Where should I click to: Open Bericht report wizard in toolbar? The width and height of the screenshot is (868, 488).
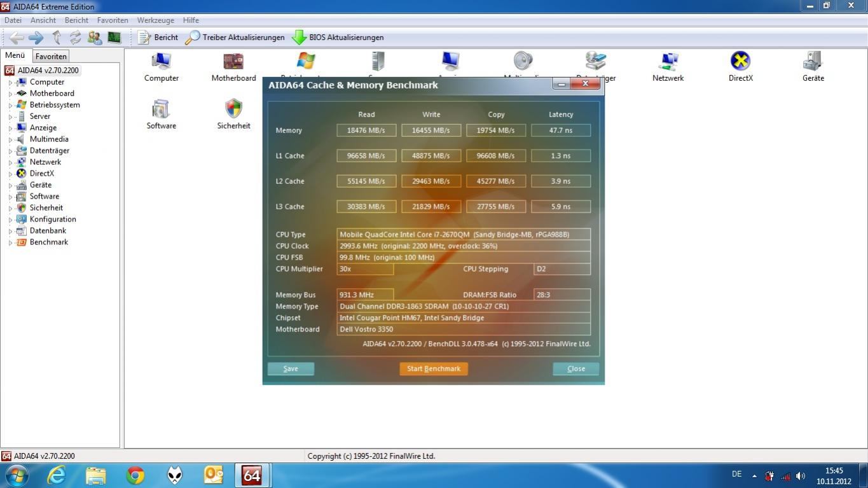(x=158, y=38)
